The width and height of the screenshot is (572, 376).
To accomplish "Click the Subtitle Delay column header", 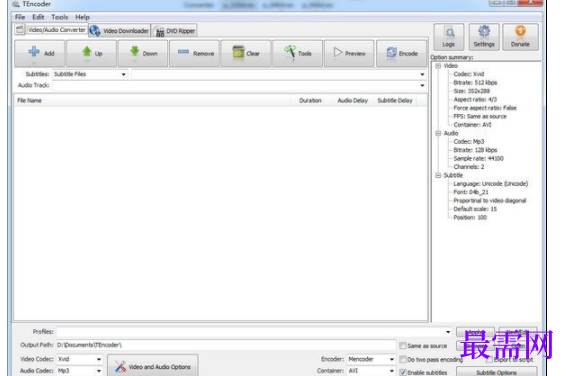I will (x=395, y=101).
